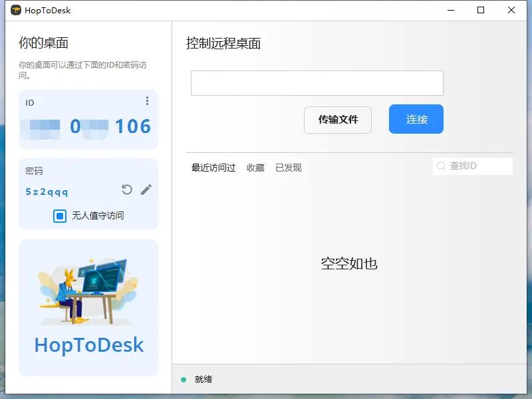The height and width of the screenshot is (399, 532).
Task: Edit the password with the pencil icon
Action: coord(146,190)
